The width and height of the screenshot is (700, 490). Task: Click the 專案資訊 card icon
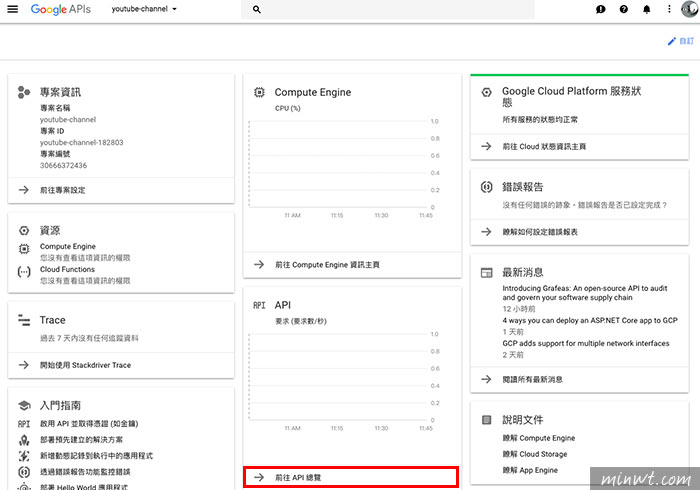pos(24,92)
